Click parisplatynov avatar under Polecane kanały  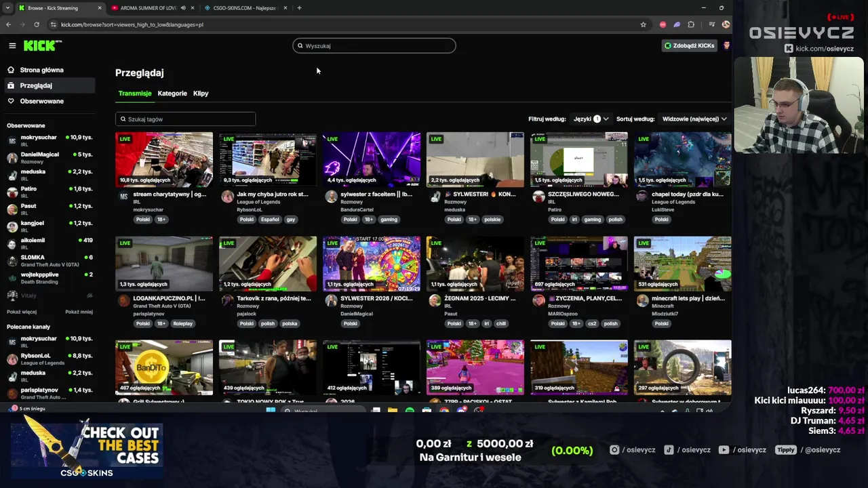[x=12, y=393]
